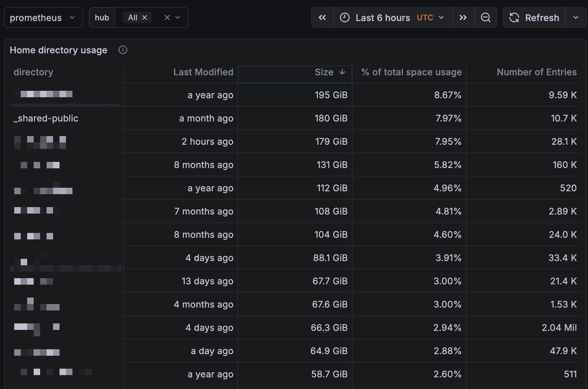Click the 28.1 K entries cell
The width and height of the screenshot is (588, 389).
(524, 142)
